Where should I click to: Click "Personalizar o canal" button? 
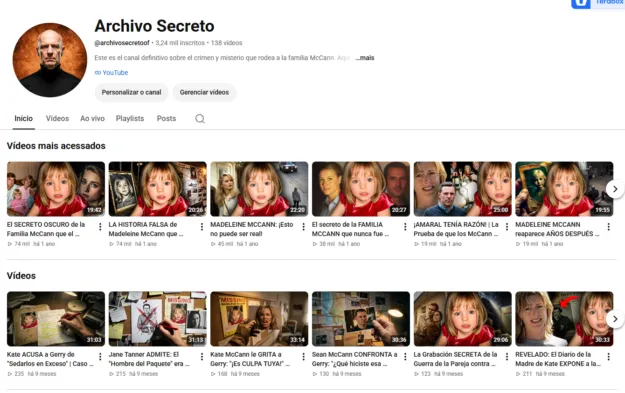click(x=131, y=92)
